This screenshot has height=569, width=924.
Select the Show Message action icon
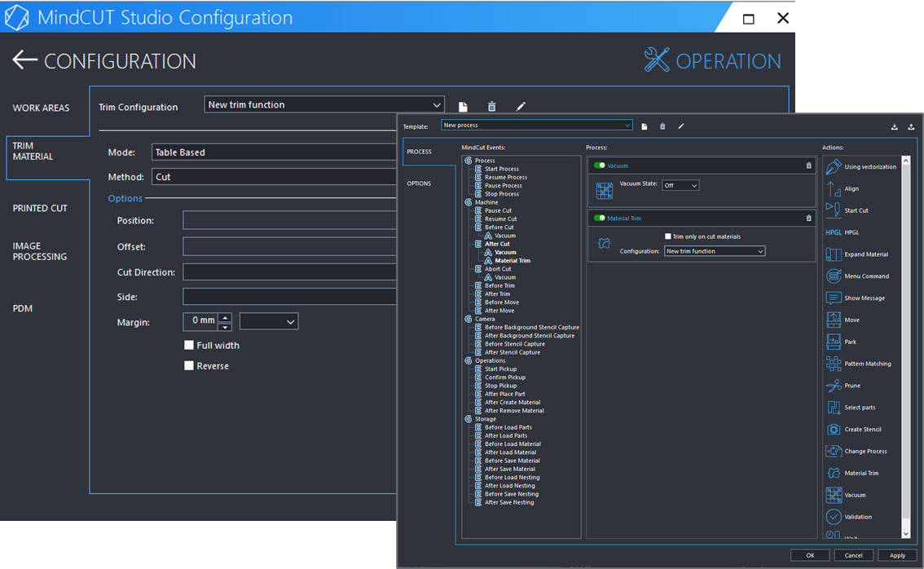click(834, 298)
